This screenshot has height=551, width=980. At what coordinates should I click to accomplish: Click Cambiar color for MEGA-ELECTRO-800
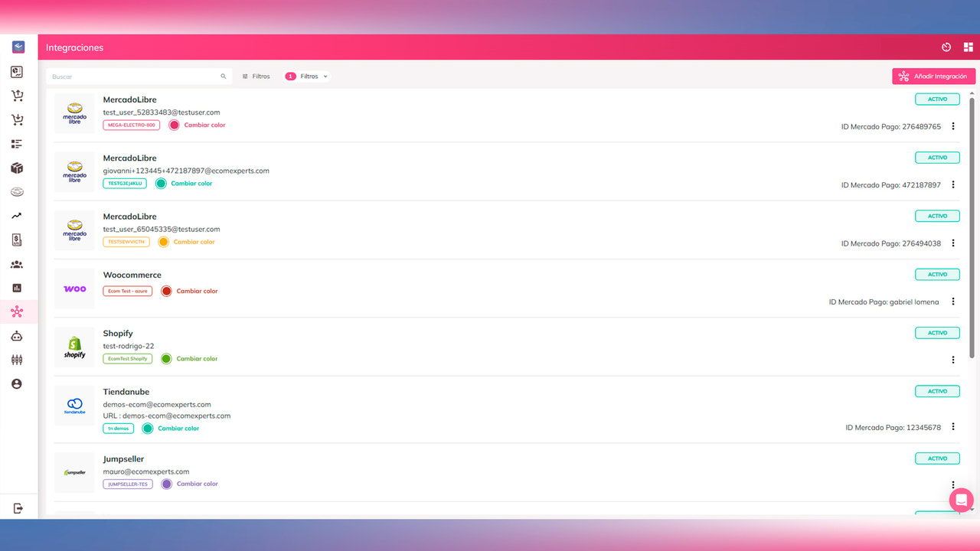pos(204,125)
